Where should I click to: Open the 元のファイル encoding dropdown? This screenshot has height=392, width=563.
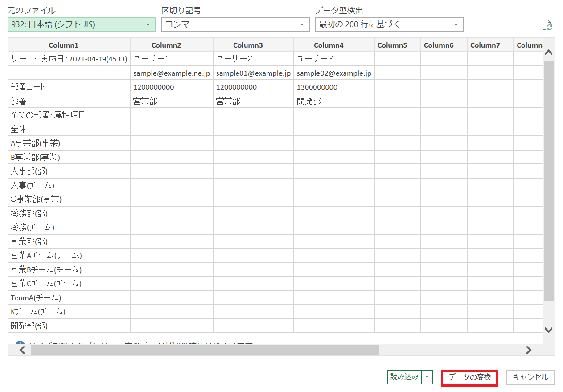82,25
